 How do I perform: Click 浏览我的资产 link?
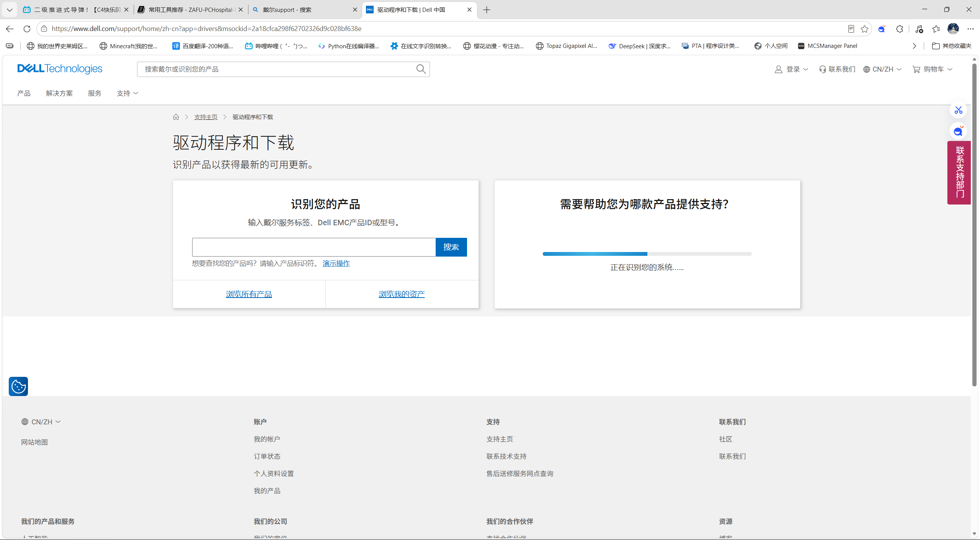click(x=402, y=294)
